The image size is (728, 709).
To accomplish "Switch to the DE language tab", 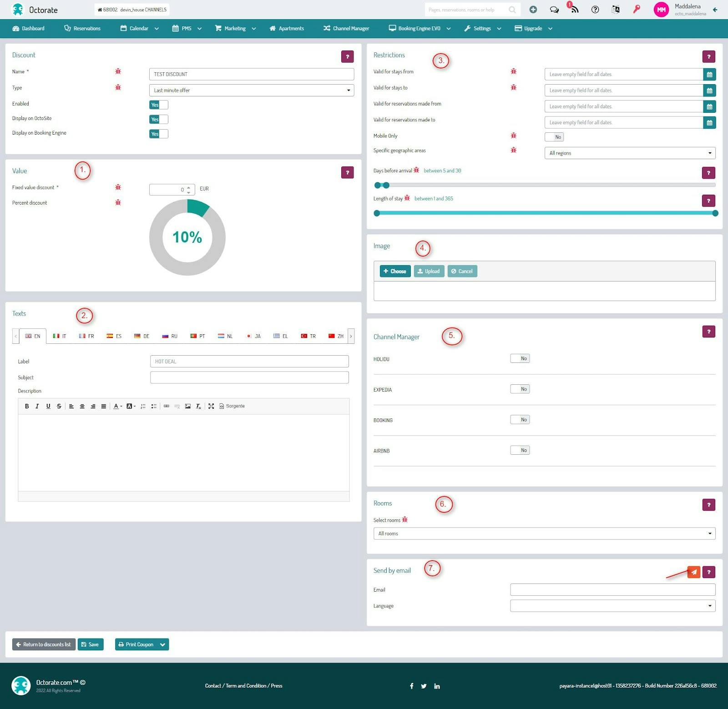I will (142, 336).
